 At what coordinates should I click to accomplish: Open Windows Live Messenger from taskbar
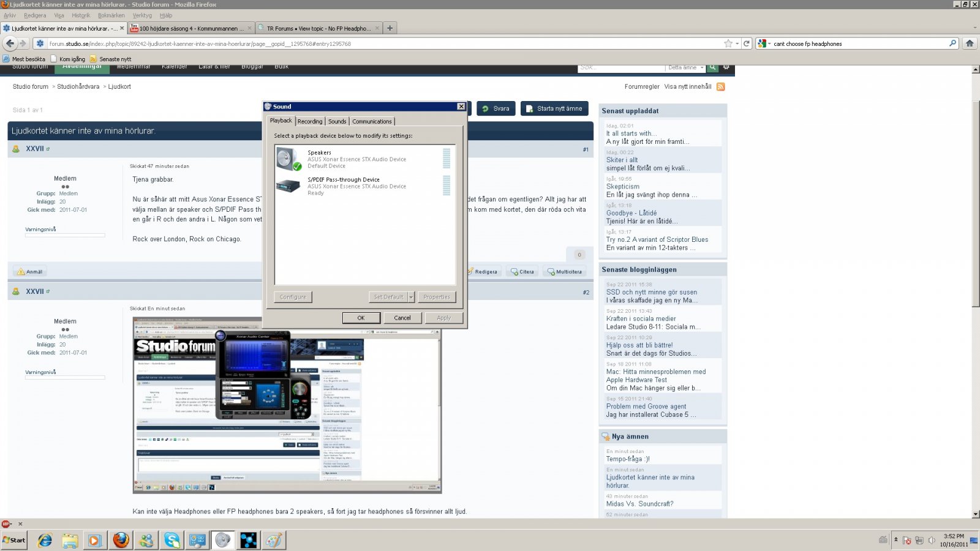tap(146, 540)
